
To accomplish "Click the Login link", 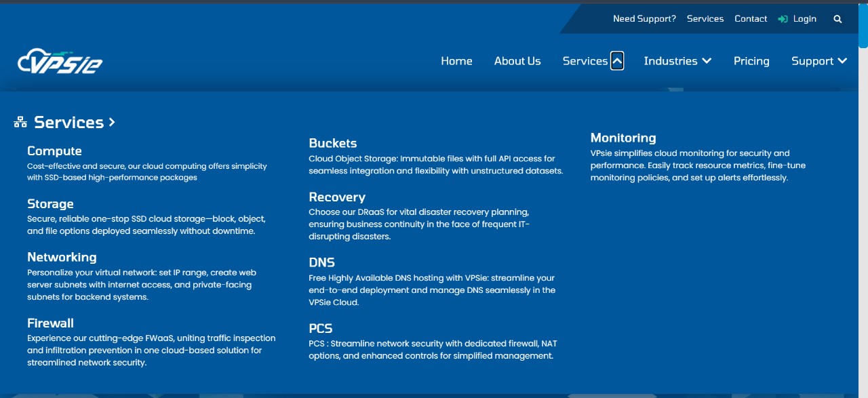I will (x=805, y=19).
